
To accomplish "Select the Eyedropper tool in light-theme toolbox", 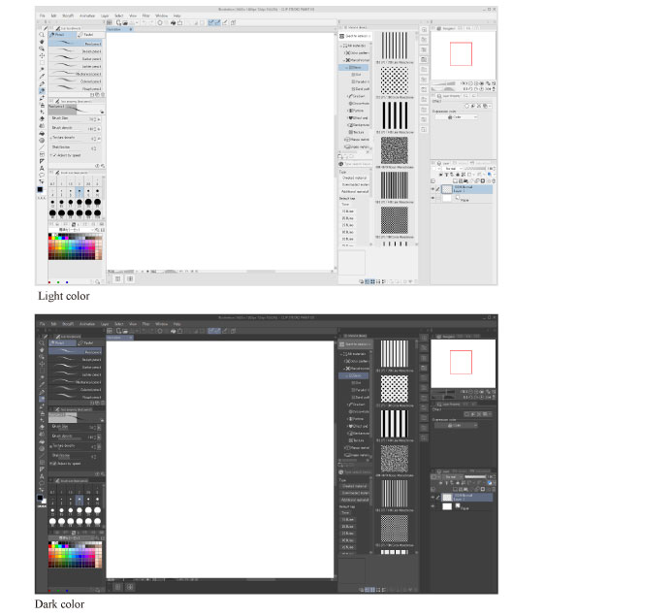I will (x=42, y=77).
